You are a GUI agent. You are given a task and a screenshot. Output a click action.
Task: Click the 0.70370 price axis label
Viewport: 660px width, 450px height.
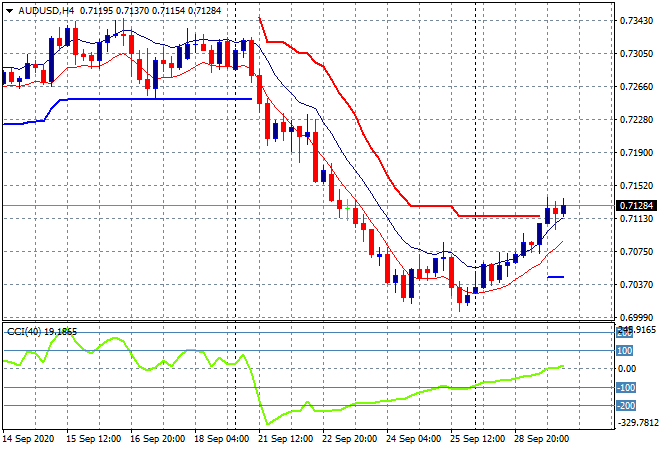pyautogui.click(x=636, y=285)
